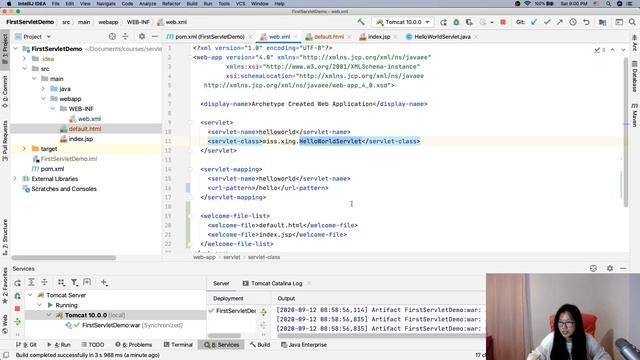Click the Project panel horizontal scrollbar
Viewport: 640px width, 360px height.
64,258
